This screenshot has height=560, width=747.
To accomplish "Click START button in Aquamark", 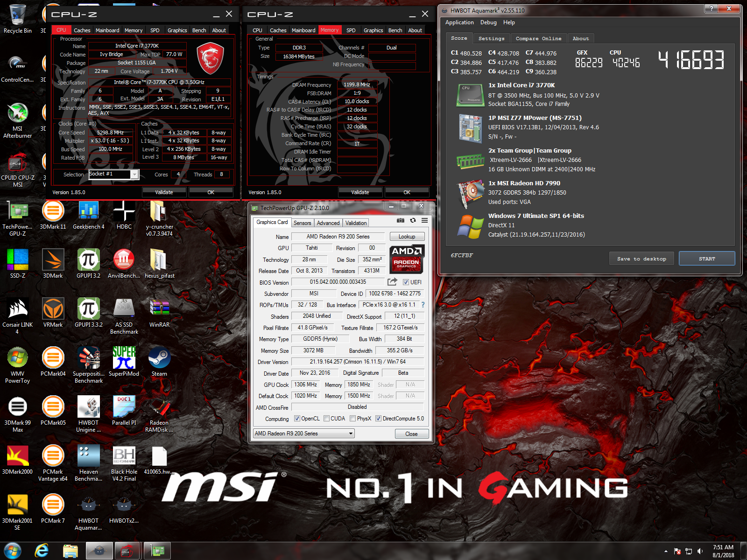I will coord(707,259).
